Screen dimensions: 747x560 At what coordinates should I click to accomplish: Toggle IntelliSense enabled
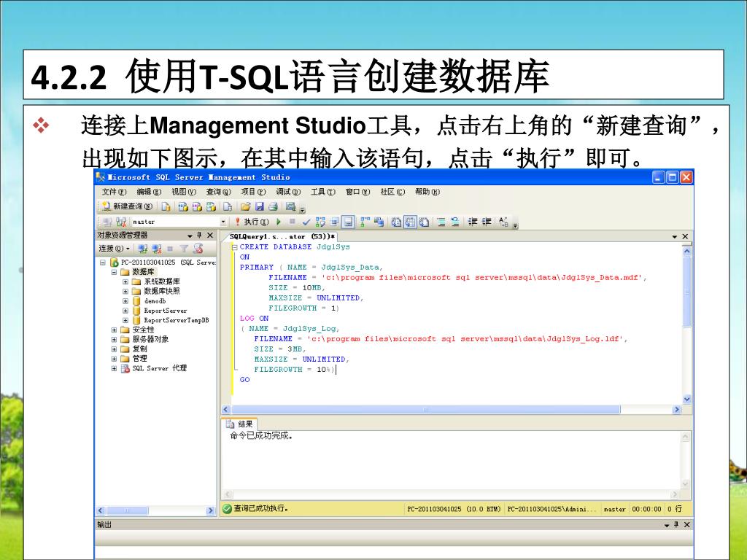348,222
